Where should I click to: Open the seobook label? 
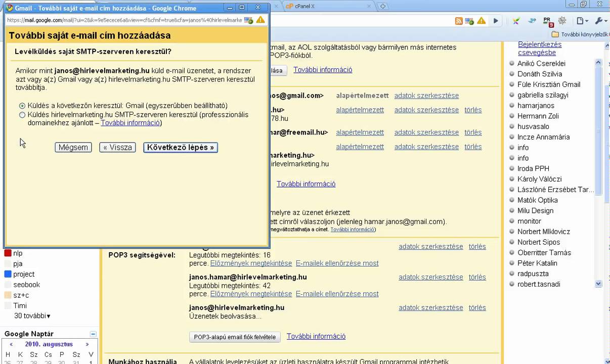pos(27,285)
